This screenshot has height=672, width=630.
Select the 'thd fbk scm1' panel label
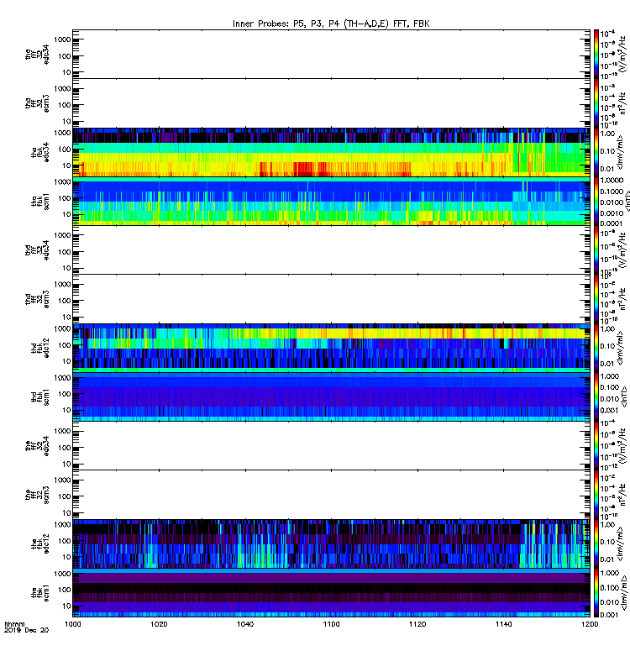(x=40, y=397)
